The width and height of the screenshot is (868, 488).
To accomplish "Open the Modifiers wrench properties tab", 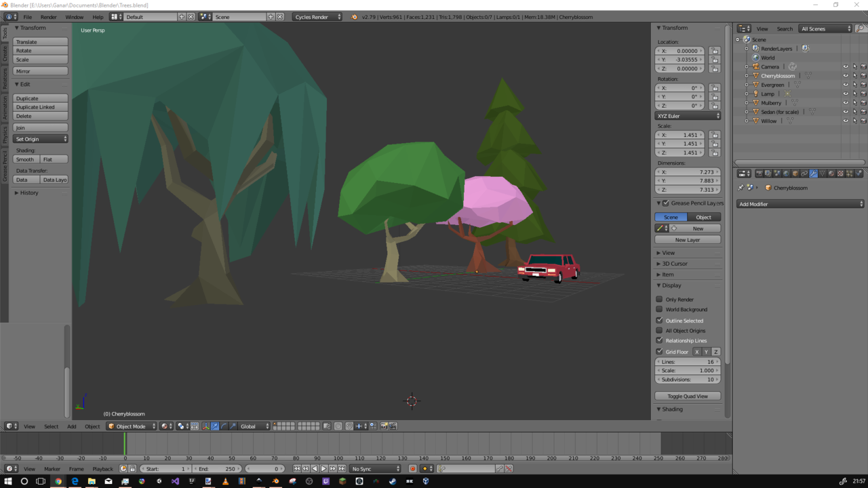I will [814, 173].
